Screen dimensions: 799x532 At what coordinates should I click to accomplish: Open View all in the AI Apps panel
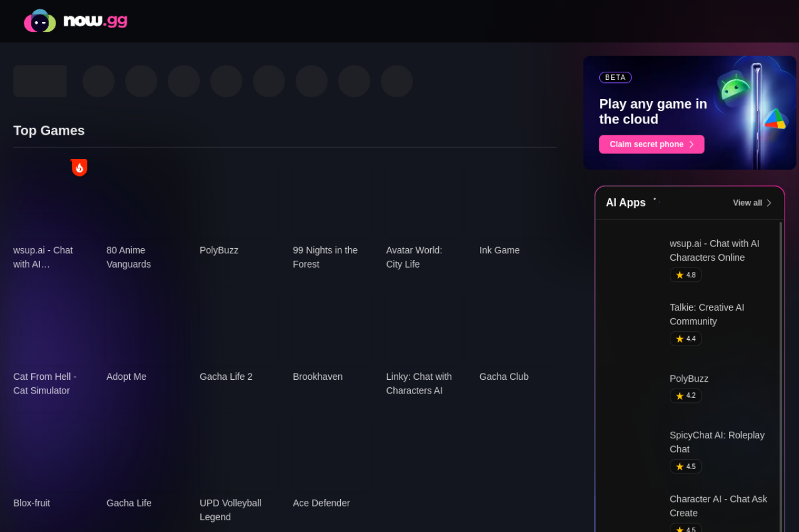752,203
